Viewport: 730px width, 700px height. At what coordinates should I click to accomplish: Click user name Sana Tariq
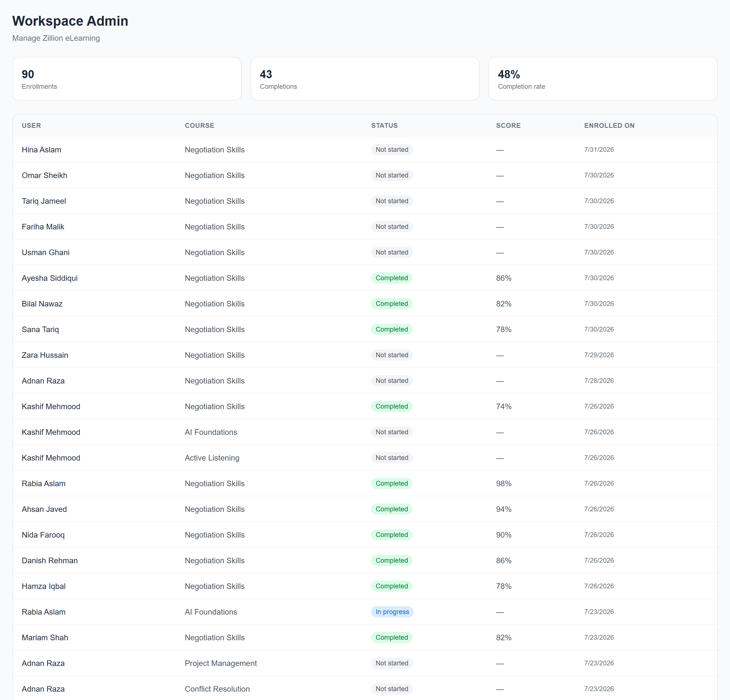pos(40,330)
